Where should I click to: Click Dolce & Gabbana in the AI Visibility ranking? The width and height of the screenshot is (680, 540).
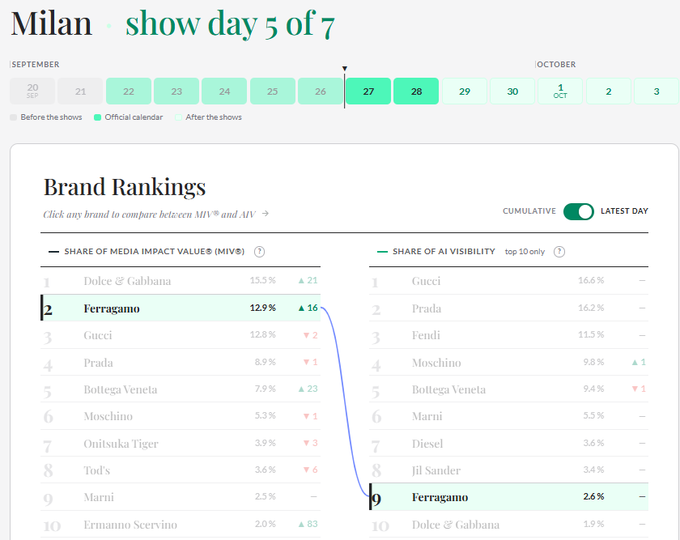[509, 524]
